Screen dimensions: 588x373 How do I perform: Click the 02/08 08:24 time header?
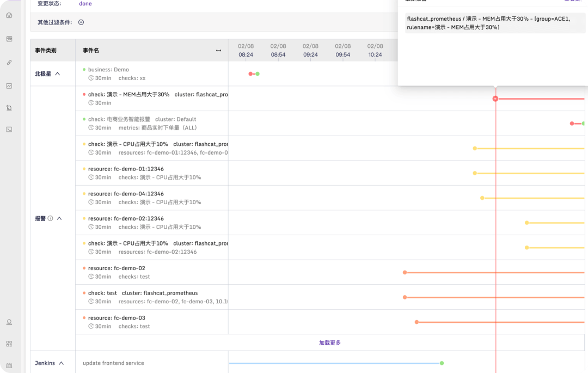tap(246, 50)
